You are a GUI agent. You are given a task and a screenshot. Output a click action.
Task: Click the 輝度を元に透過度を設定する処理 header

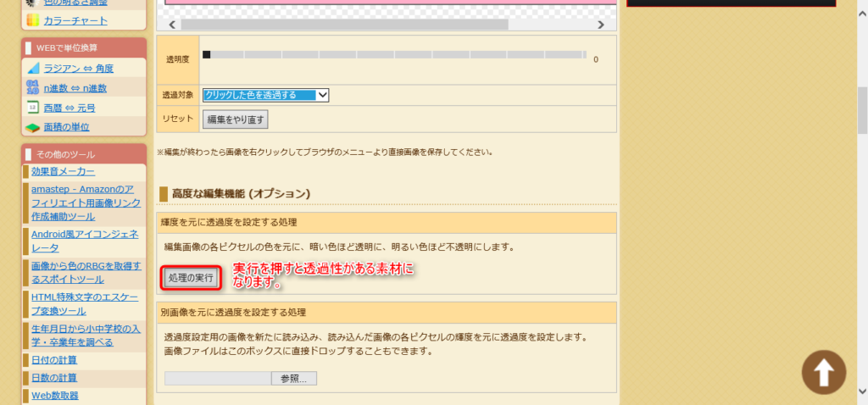click(x=387, y=223)
